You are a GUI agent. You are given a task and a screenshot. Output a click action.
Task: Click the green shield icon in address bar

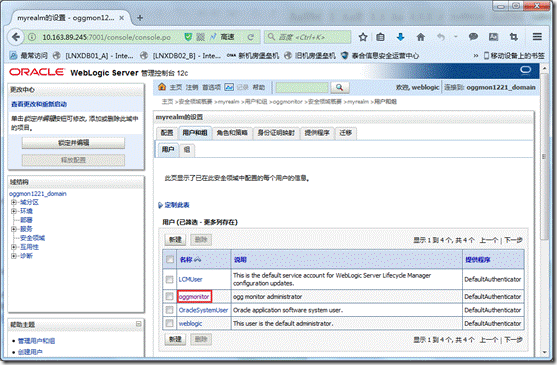tap(188, 37)
